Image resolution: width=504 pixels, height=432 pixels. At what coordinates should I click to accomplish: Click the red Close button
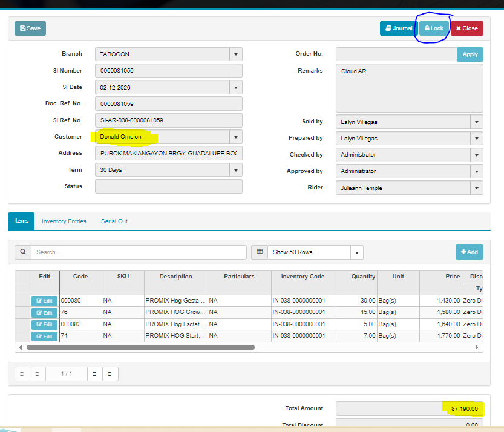466,28
